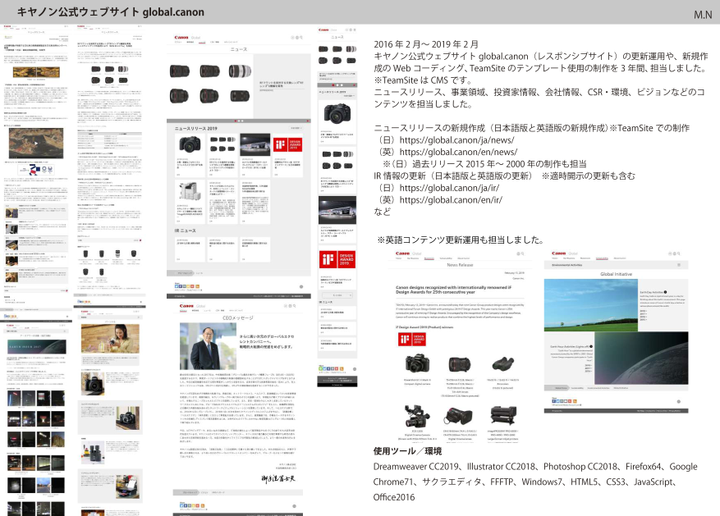Click the News Release heading in English screenshot
The image size is (720, 516).
(460, 265)
